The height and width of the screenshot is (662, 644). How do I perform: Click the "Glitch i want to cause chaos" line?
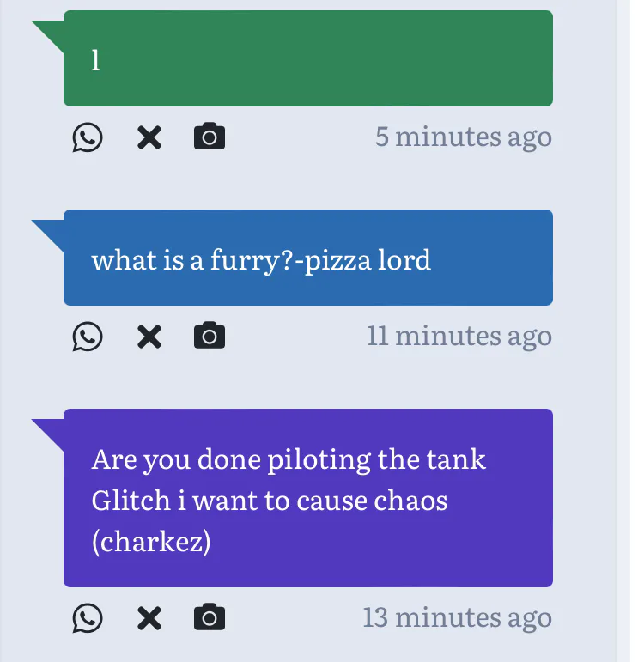tap(270, 501)
